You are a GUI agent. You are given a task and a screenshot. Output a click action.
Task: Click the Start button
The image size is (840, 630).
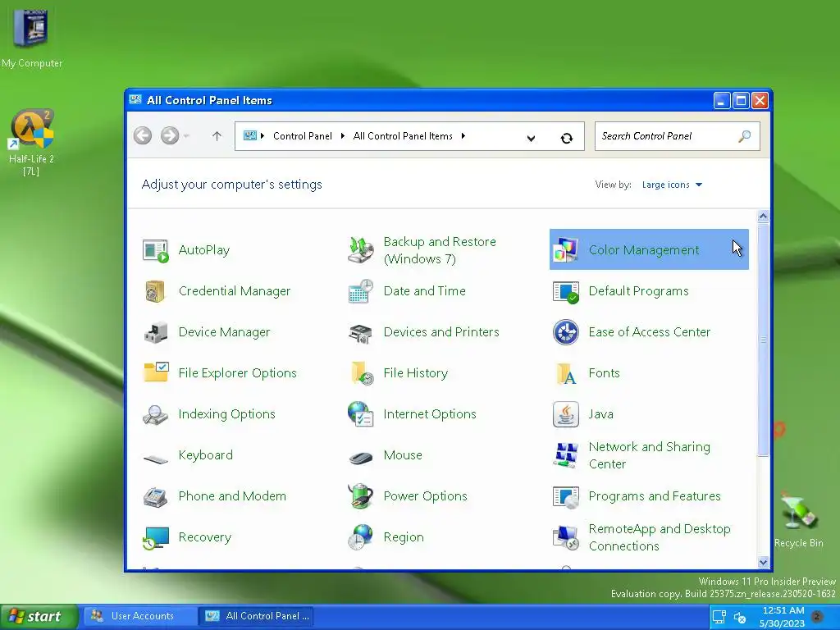tap(39, 617)
